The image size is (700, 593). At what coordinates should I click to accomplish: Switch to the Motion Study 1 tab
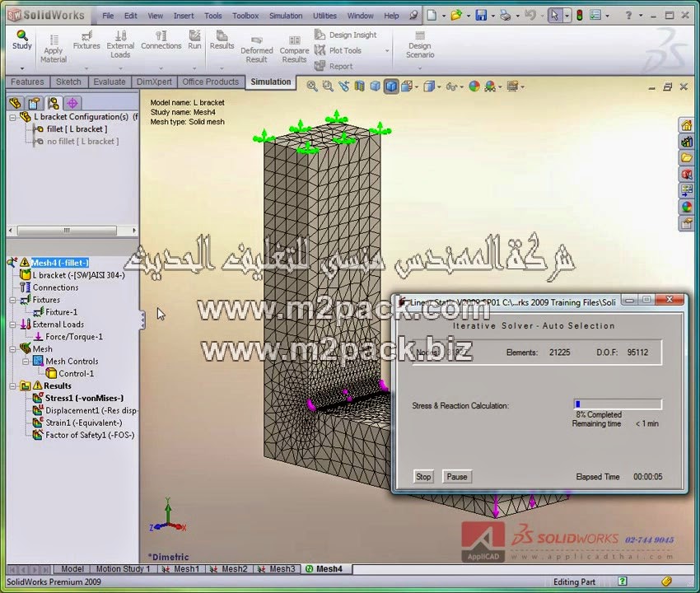(x=124, y=569)
